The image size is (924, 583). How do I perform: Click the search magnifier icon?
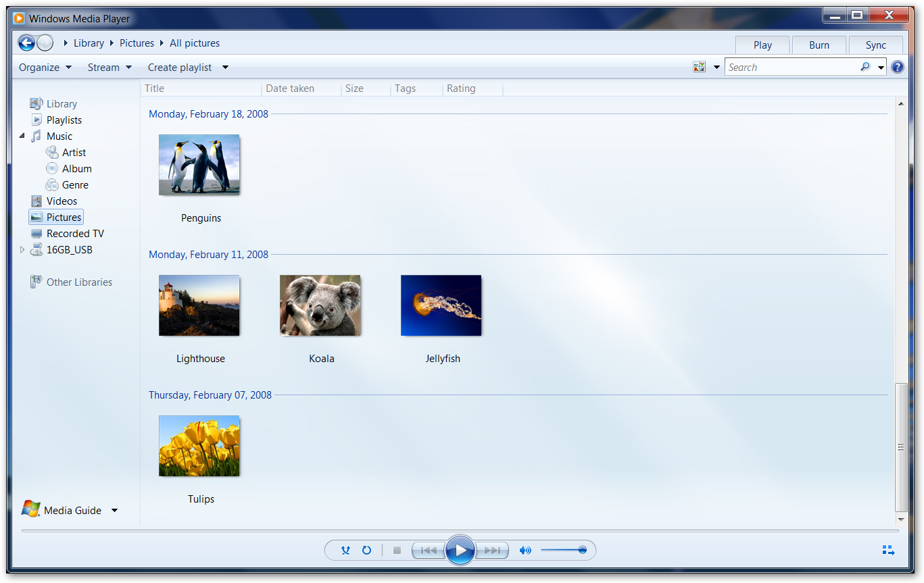click(865, 67)
